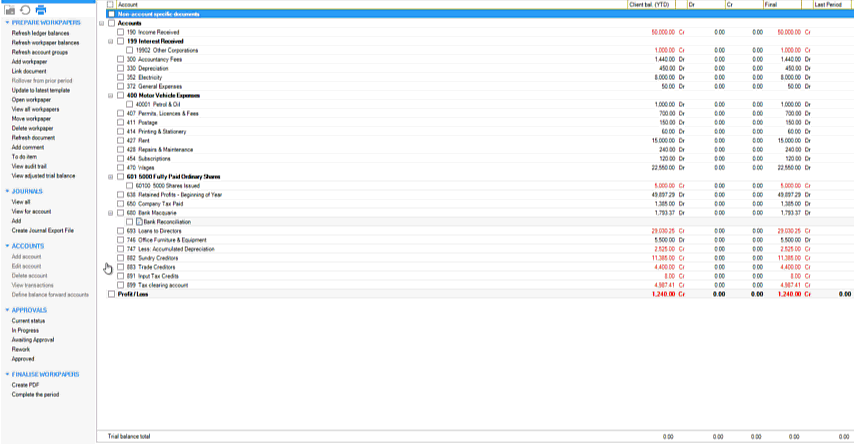854x444 pixels.
Task: Collapse the 199 Interest Received group
Action: point(110,41)
